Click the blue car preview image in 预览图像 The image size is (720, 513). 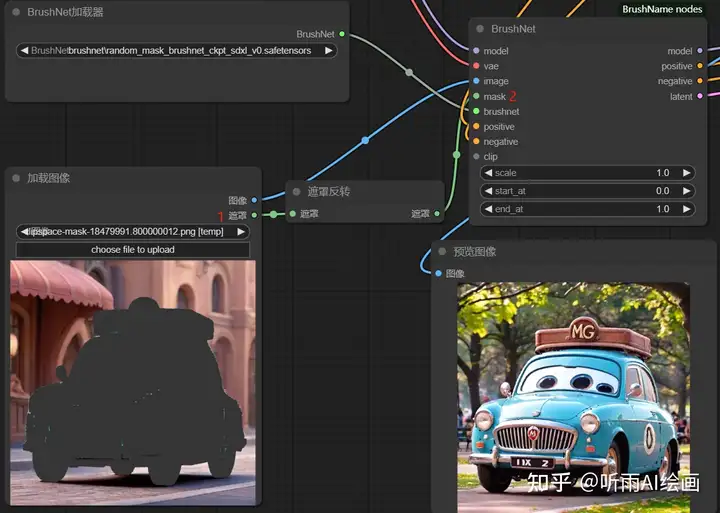574,397
